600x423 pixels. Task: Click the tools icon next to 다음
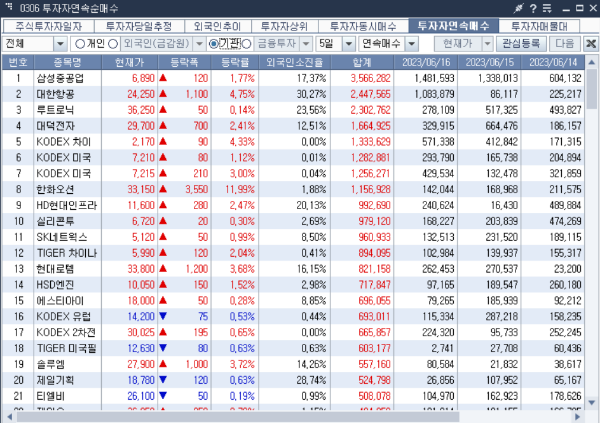591,44
